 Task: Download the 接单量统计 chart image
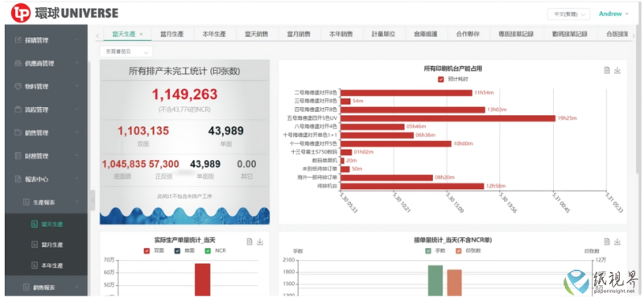pyautogui.click(x=617, y=241)
